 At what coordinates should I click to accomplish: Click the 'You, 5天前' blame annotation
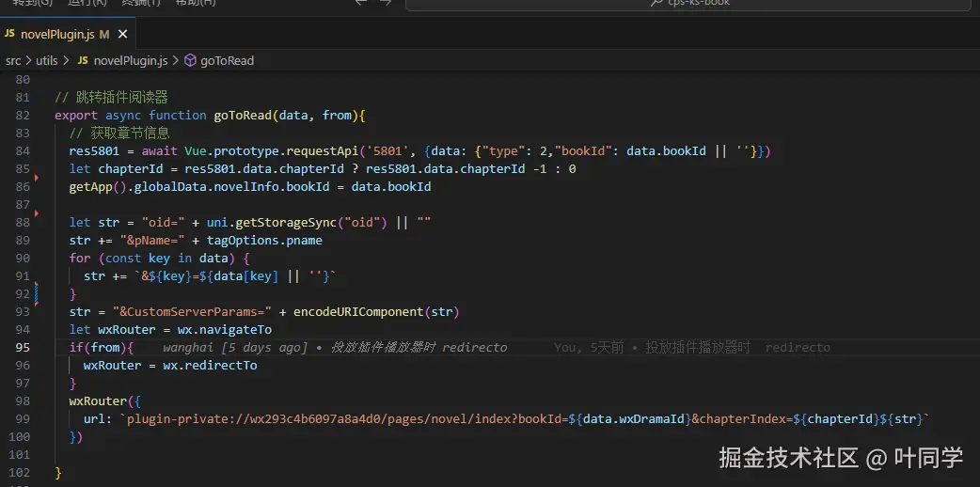click(x=588, y=348)
